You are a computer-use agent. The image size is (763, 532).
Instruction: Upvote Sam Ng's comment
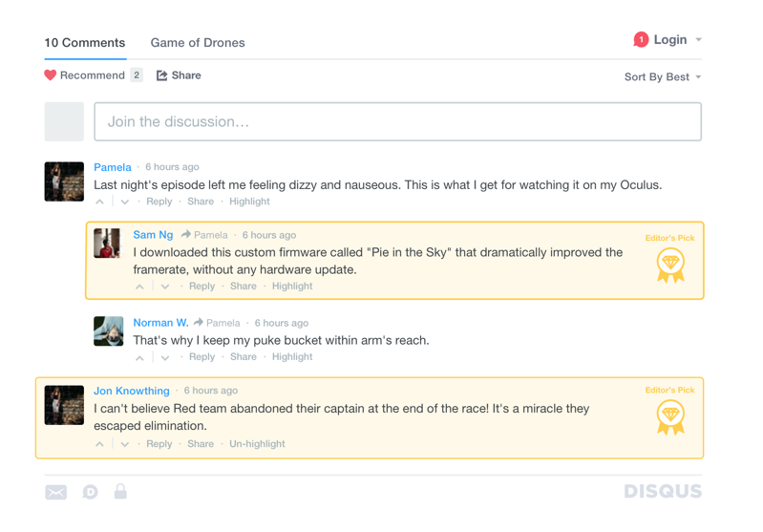[x=139, y=287]
